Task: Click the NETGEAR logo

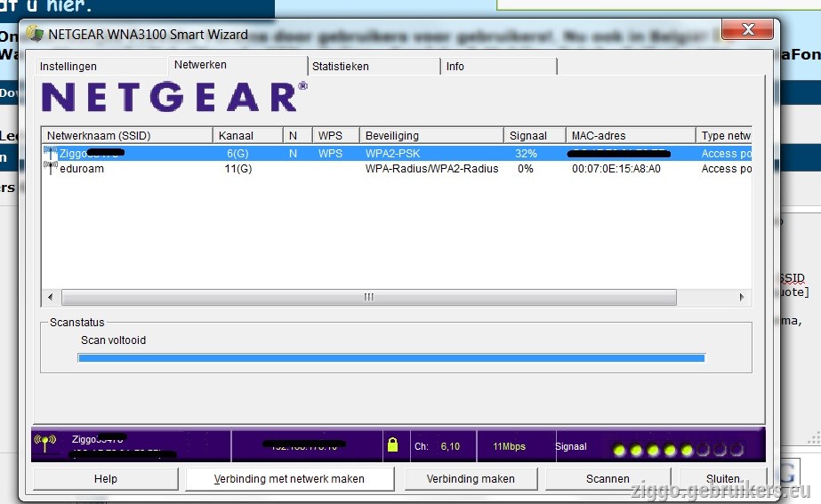Action: pyautogui.click(x=174, y=96)
